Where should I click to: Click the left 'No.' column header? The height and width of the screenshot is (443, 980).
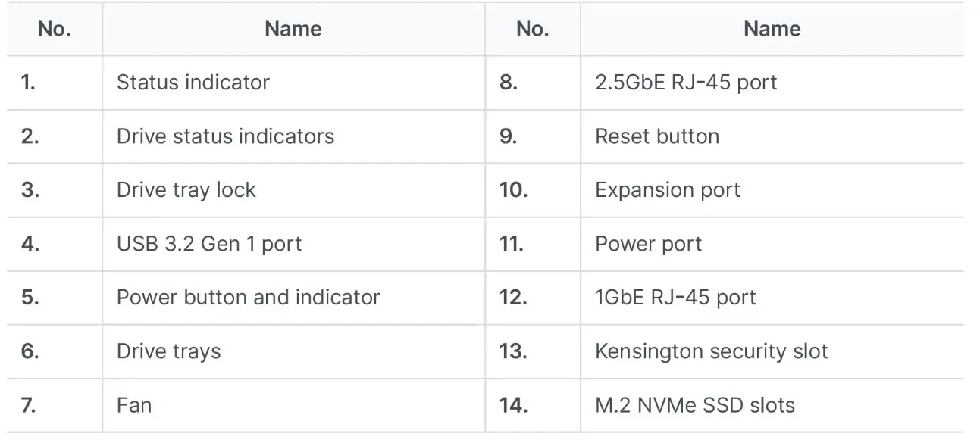click(54, 29)
